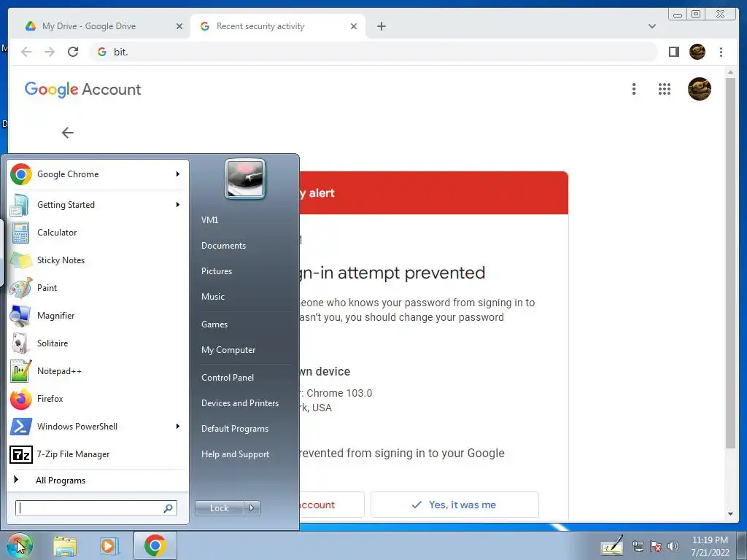Viewport: 747px width, 560px height.
Task: Open Control Panel
Action: coord(228,378)
